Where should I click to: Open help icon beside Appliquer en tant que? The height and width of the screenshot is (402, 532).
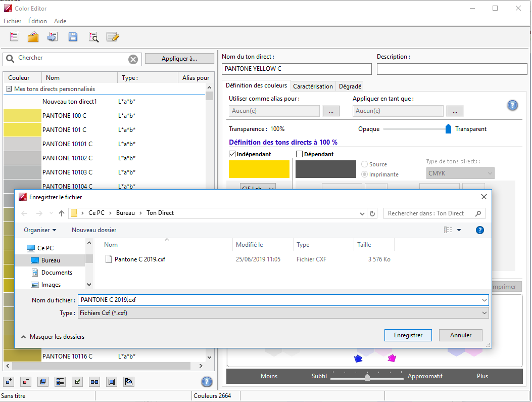click(512, 105)
